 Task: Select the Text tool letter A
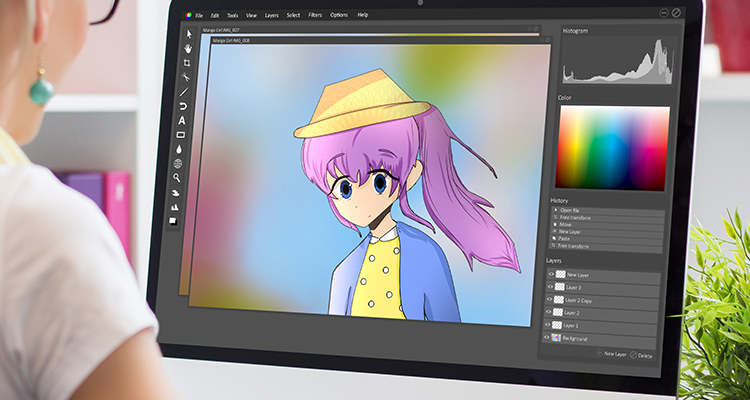tap(182, 121)
